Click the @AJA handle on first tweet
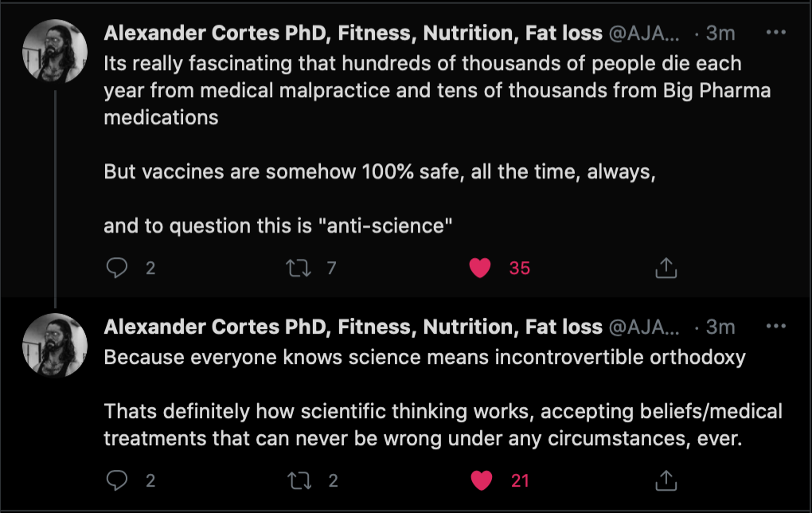The width and height of the screenshot is (812, 513). pyautogui.click(x=646, y=33)
